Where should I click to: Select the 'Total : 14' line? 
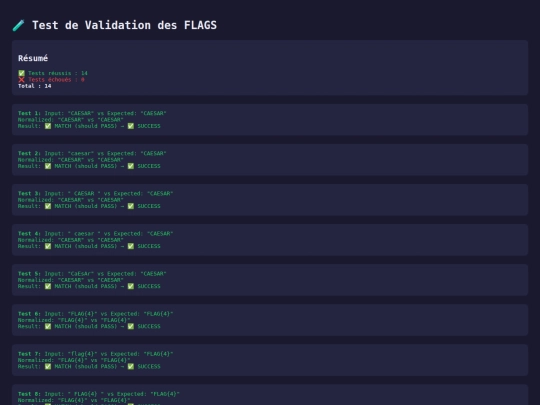coord(34,86)
